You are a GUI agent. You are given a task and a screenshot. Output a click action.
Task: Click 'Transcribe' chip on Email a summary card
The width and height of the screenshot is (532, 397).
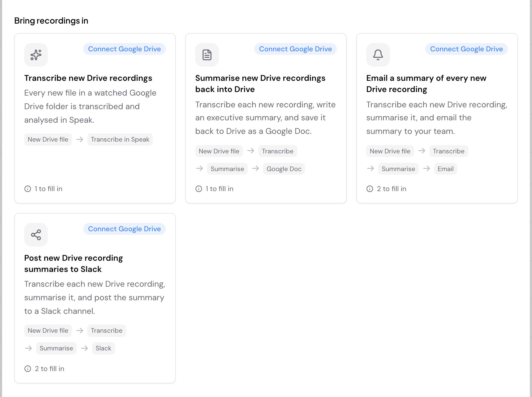pos(449,151)
